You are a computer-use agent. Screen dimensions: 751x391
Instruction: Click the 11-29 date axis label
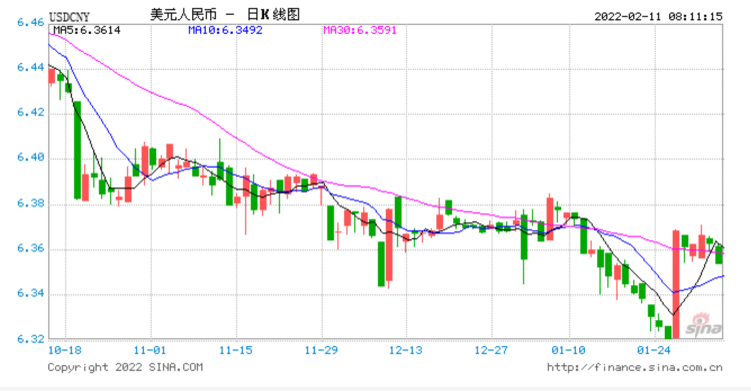(321, 350)
